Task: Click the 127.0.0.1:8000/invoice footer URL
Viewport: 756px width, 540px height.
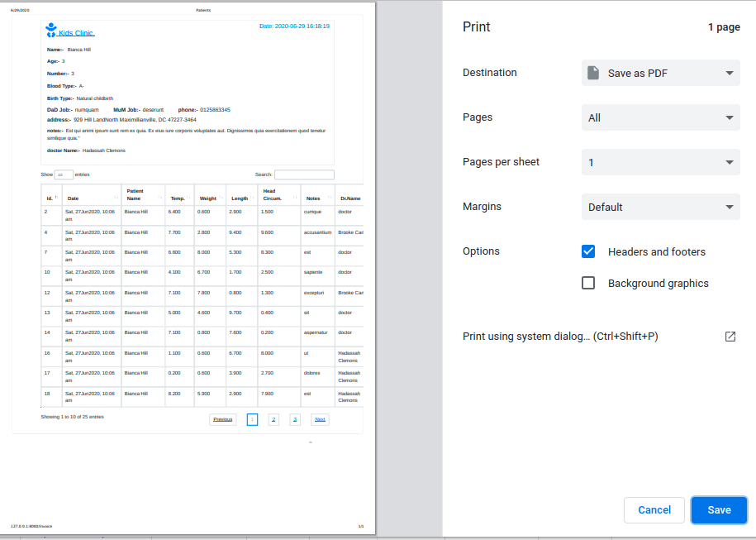Action: 31,527
